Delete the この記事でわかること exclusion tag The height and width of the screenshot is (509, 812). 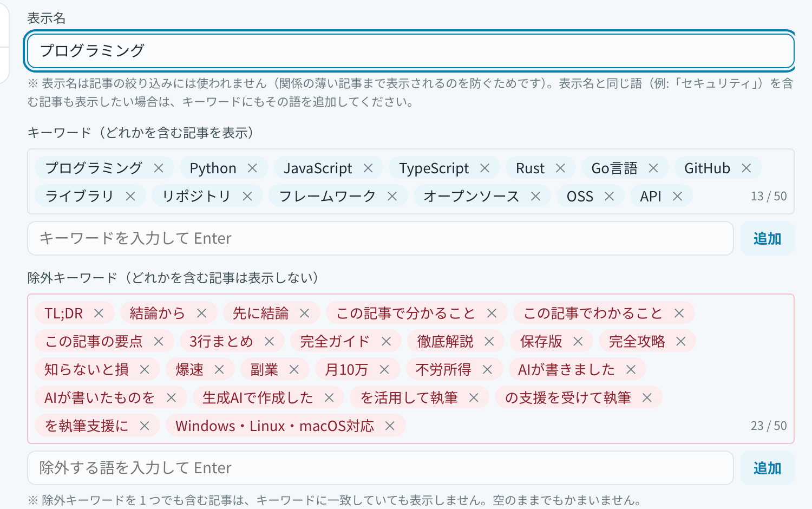[x=679, y=313]
